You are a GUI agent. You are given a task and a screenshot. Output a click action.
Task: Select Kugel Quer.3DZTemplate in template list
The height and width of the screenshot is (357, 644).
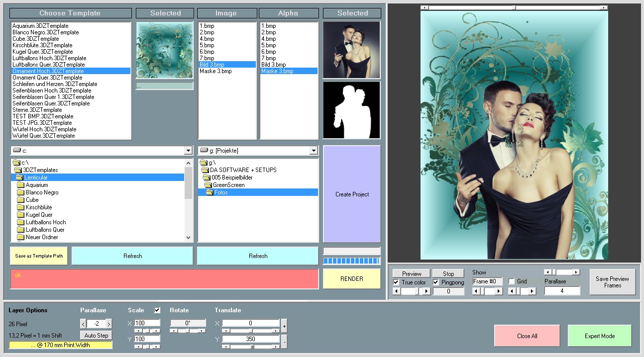click(x=42, y=52)
